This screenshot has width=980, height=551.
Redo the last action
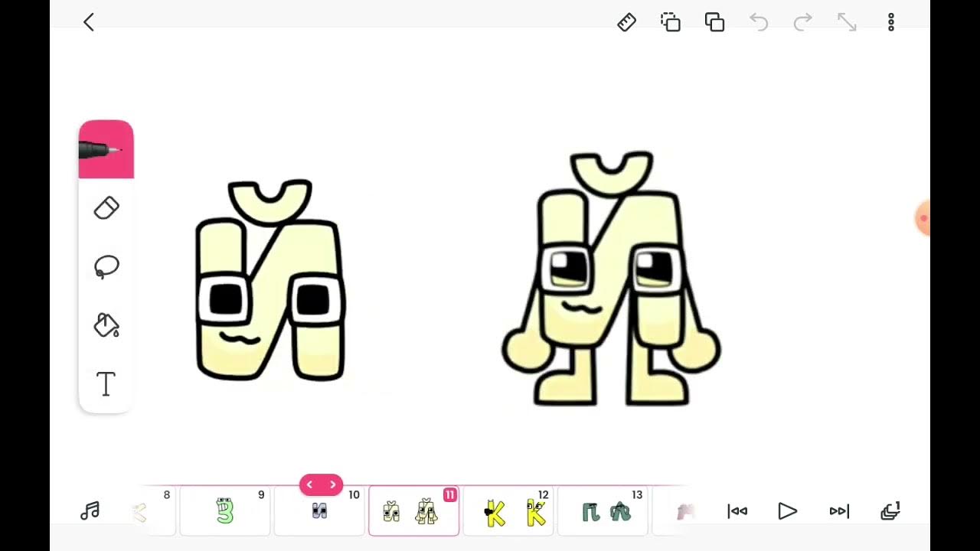pyautogui.click(x=802, y=22)
